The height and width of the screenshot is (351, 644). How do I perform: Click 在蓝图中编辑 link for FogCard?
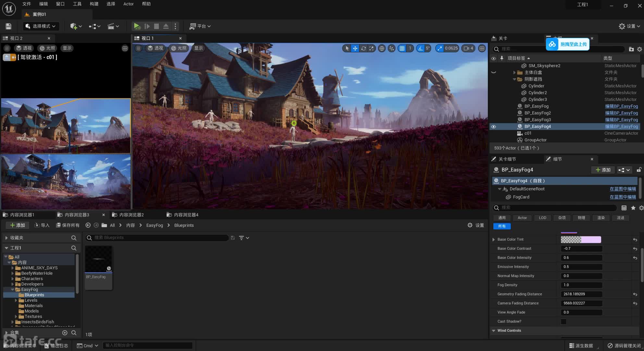pyautogui.click(x=623, y=197)
